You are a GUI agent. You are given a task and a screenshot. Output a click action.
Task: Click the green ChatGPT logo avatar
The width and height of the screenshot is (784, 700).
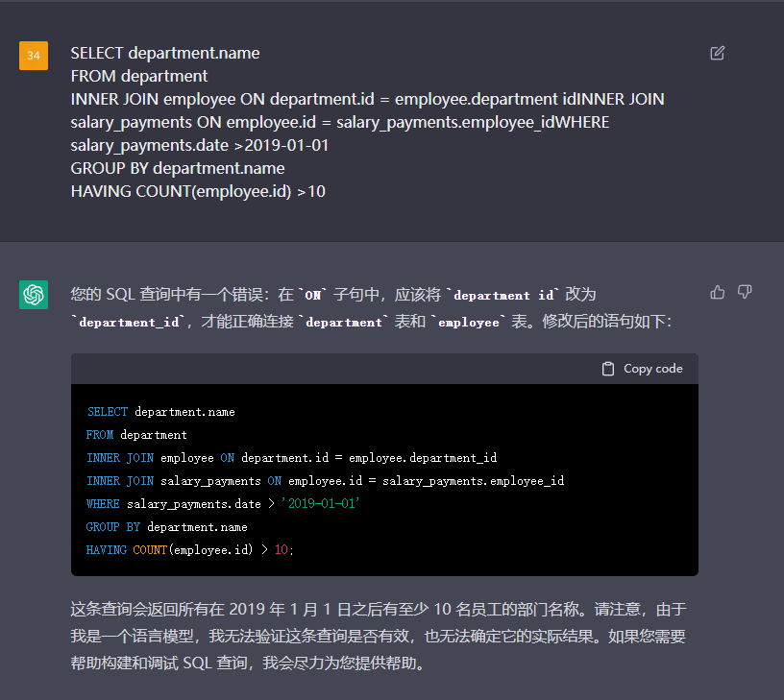point(34,295)
